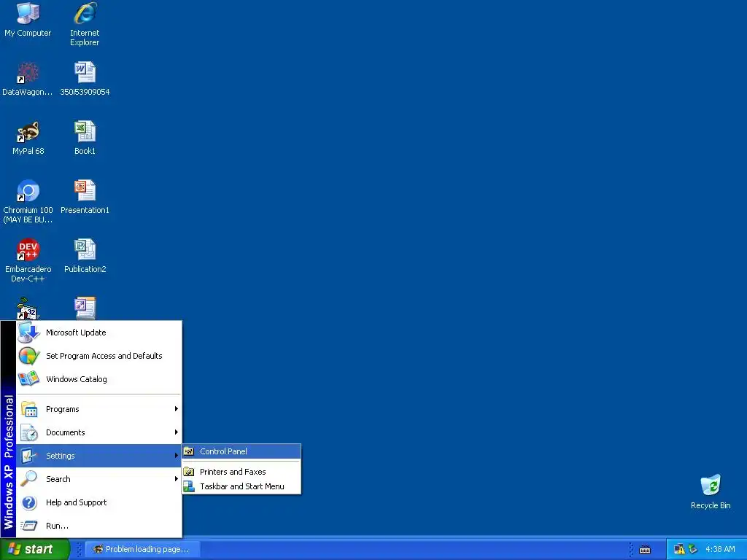Click the Programs folder icon
Image resolution: width=747 pixels, height=560 pixels.
click(x=28, y=409)
